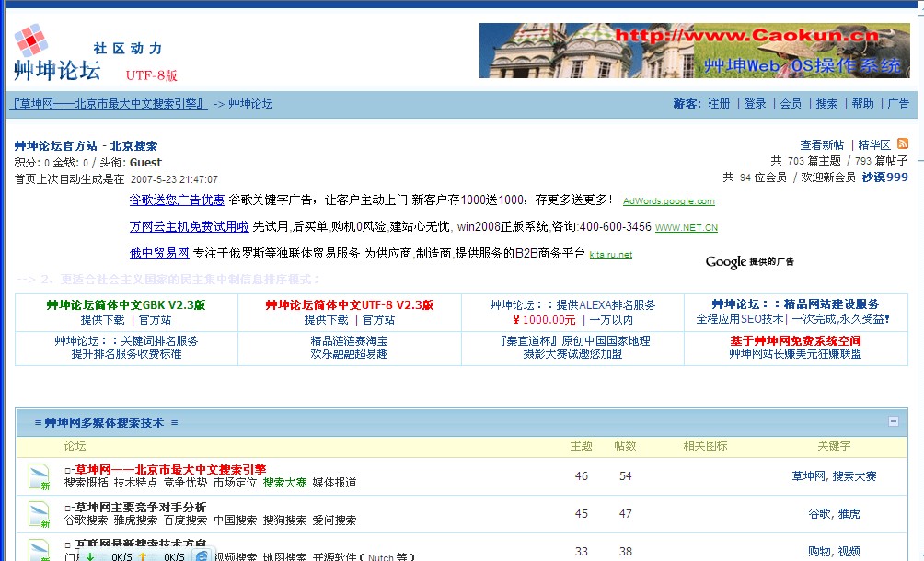The height and width of the screenshot is (561, 924).
Task: Open the 市场定位 subforum
Action: (235, 483)
